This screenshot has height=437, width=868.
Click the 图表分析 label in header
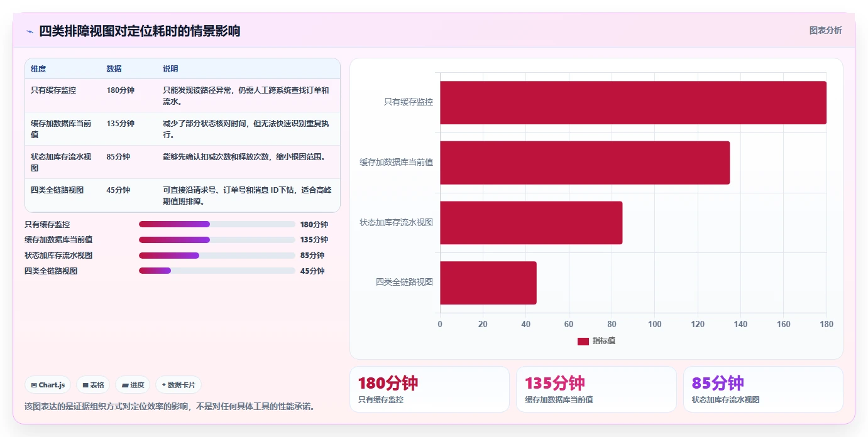[x=825, y=30]
